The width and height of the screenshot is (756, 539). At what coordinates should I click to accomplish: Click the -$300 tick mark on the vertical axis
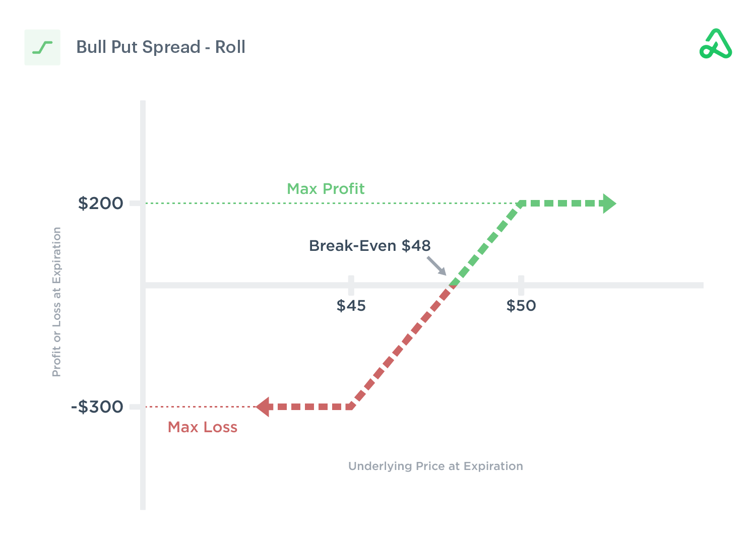point(135,407)
